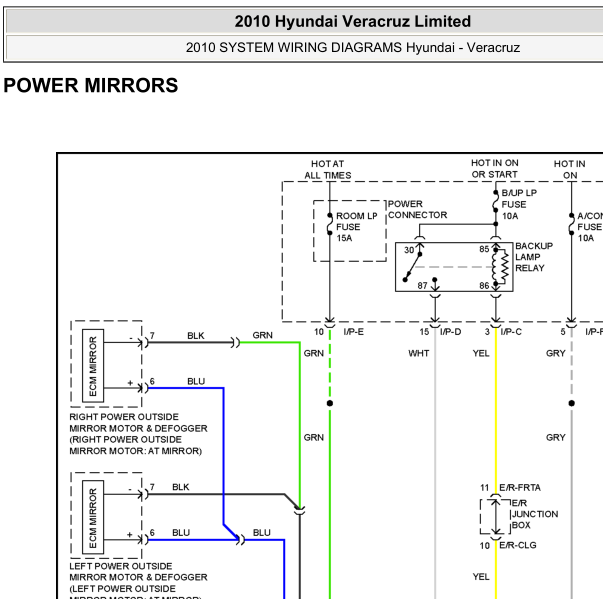603x599 pixels.
Task: Click the "I/P-D" connector label
Action: point(450,332)
